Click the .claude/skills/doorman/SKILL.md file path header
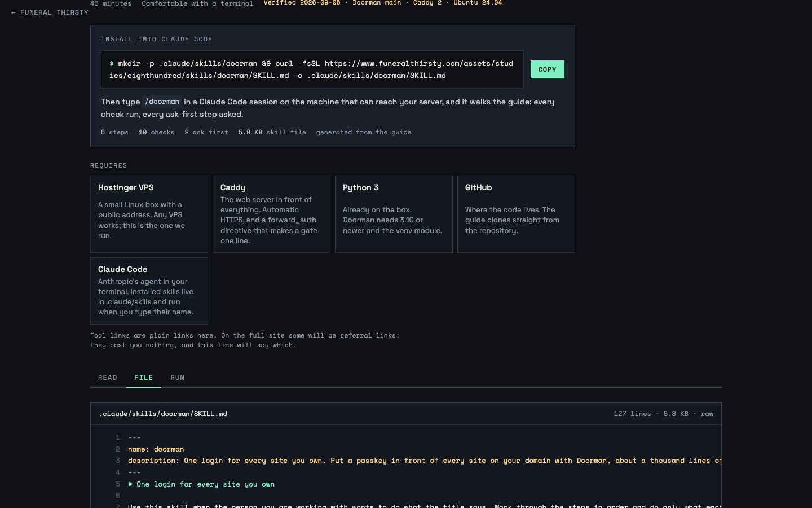Image resolution: width=812 pixels, height=508 pixels. click(x=163, y=414)
